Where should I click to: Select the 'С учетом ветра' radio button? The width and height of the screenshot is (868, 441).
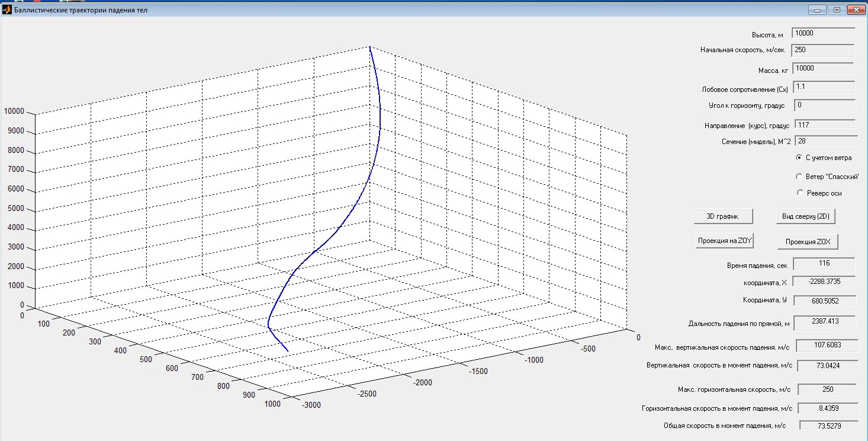(x=800, y=158)
